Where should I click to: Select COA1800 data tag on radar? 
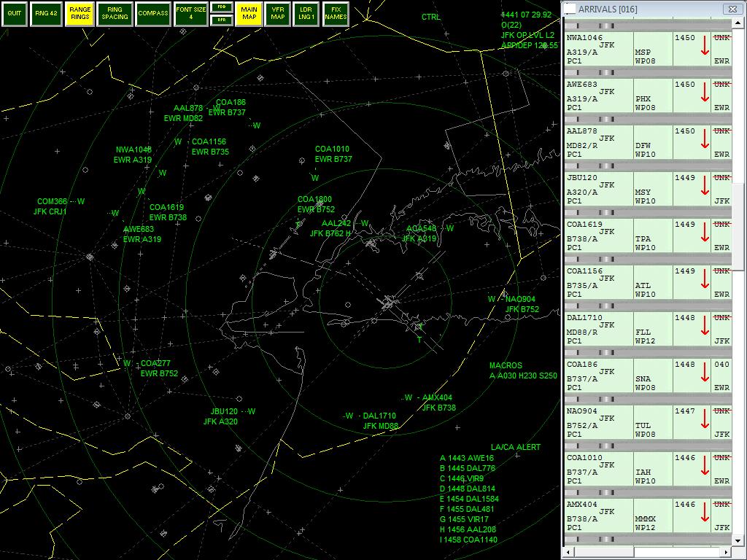316,204
